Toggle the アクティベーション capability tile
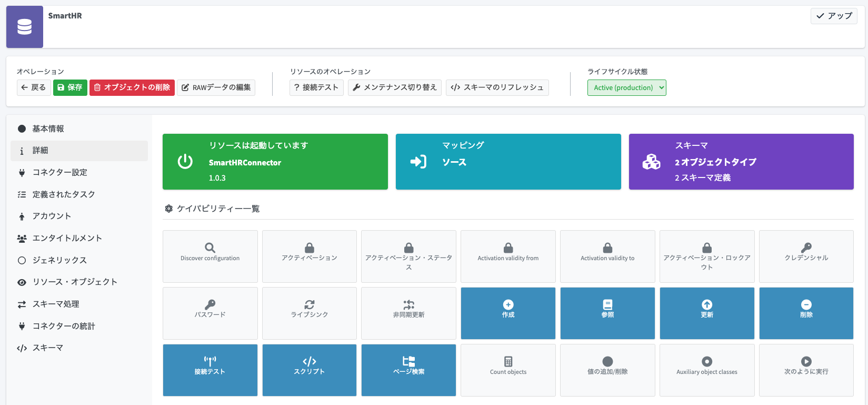The image size is (868, 405). pos(310,256)
